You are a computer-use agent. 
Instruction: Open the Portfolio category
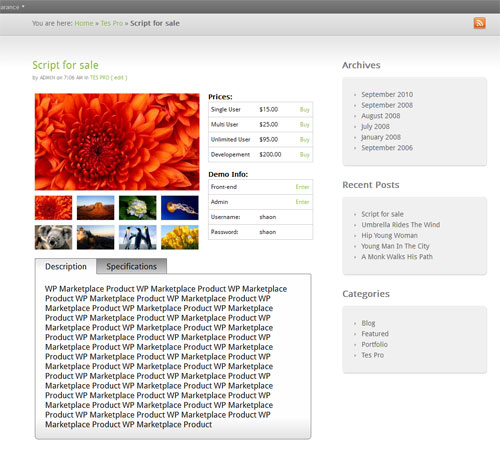coord(374,344)
